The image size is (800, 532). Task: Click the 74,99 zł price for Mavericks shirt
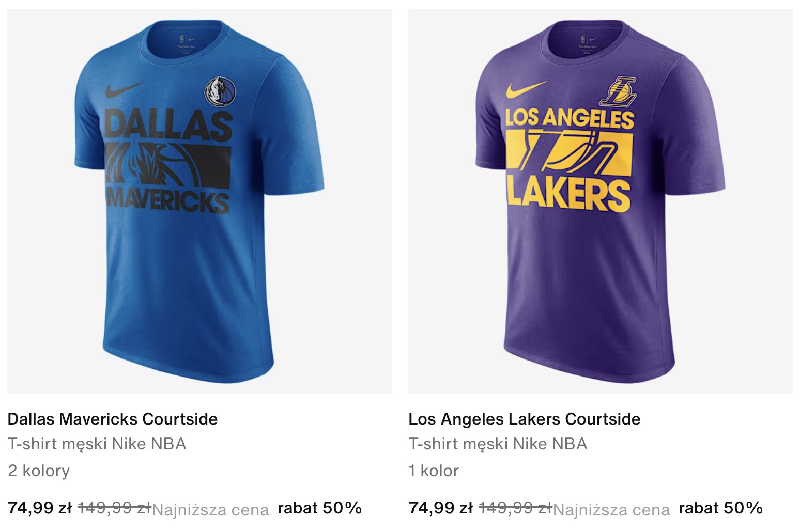click(x=40, y=508)
